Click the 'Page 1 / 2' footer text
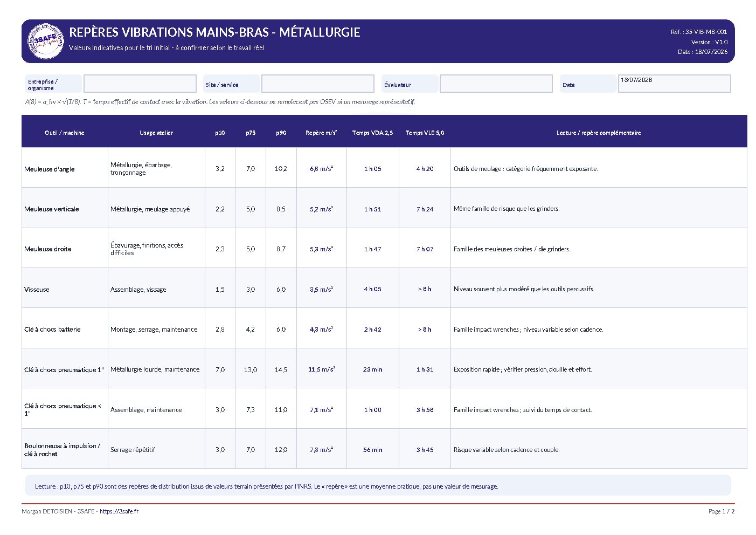This screenshot has width=756, height=535. point(722,511)
